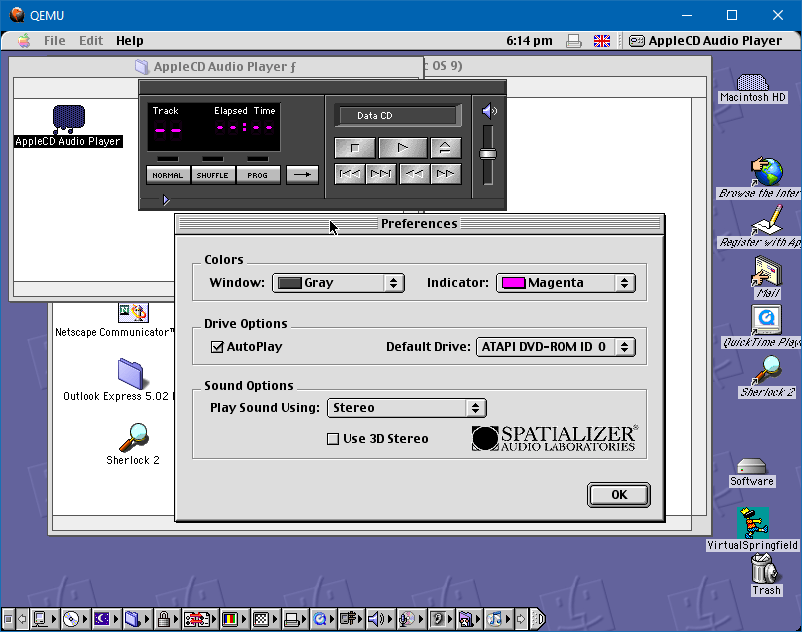
Task: Click the CD player volume slider
Action: pos(488,153)
